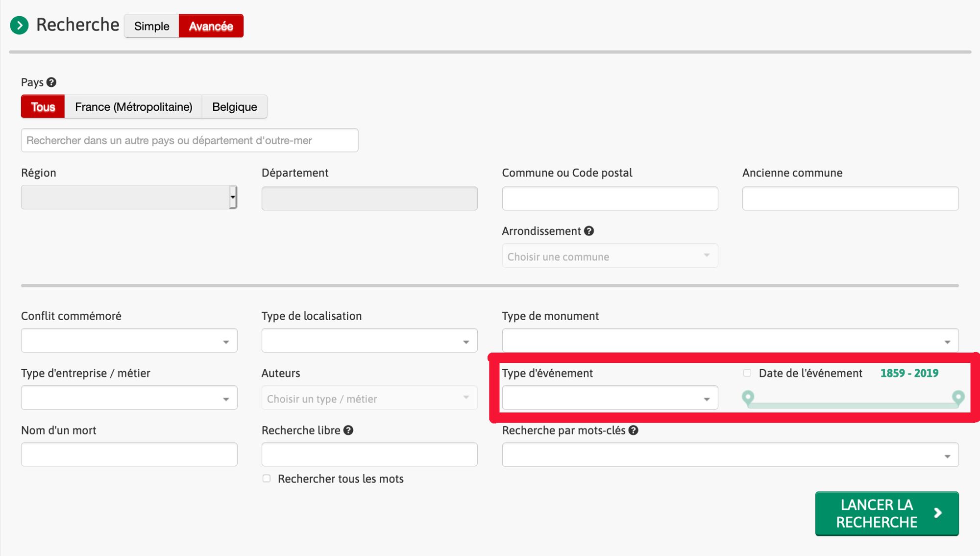Viewport: 980px width, 556px height.
Task: Click the Arrondissement help question mark icon
Action: [589, 231]
